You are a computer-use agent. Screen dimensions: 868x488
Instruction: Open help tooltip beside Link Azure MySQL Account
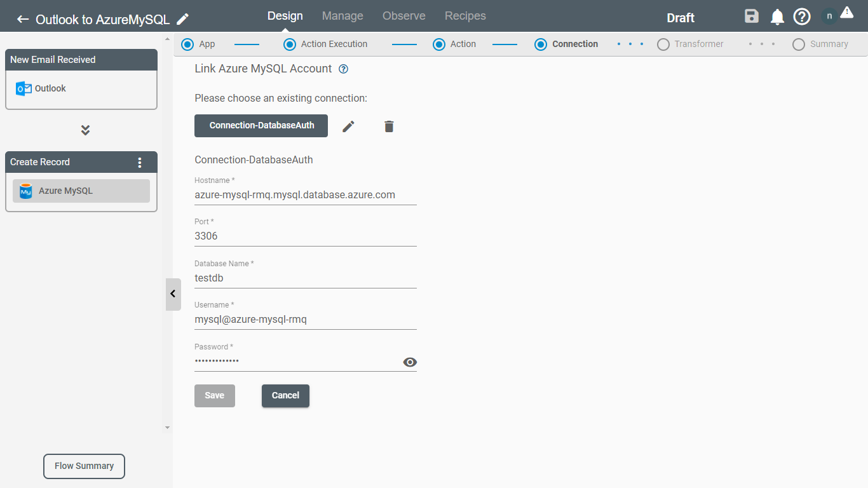344,69
